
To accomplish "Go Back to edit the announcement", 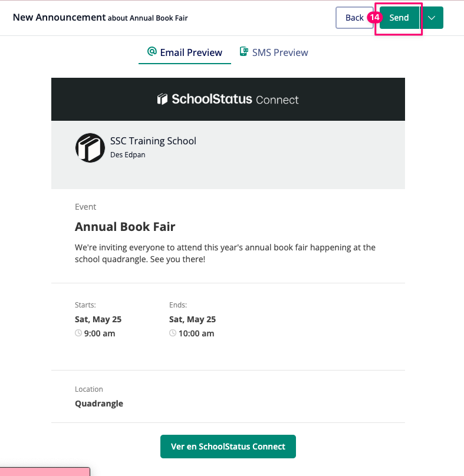I will pos(354,18).
